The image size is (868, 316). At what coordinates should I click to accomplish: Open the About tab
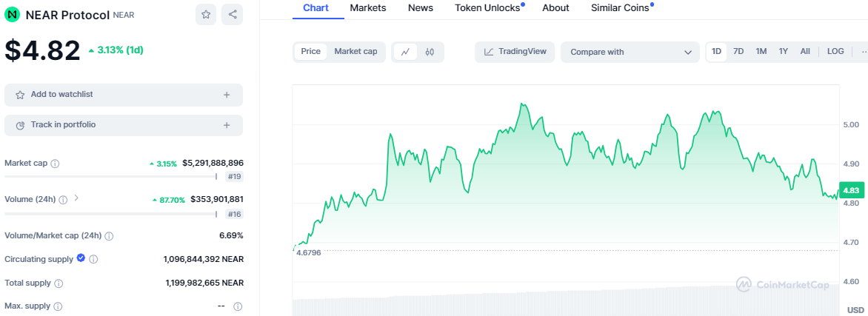(x=555, y=7)
